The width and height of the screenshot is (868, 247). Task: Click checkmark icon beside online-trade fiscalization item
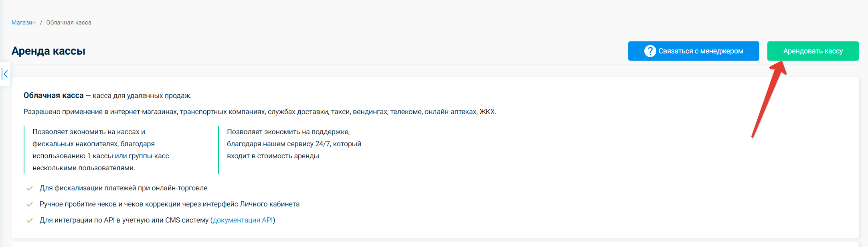click(x=29, y=188)
